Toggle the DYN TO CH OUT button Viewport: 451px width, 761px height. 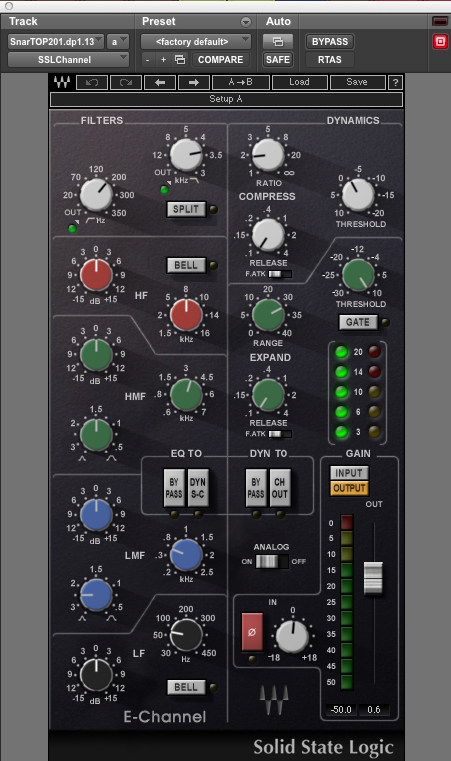(x=280, y=488)
